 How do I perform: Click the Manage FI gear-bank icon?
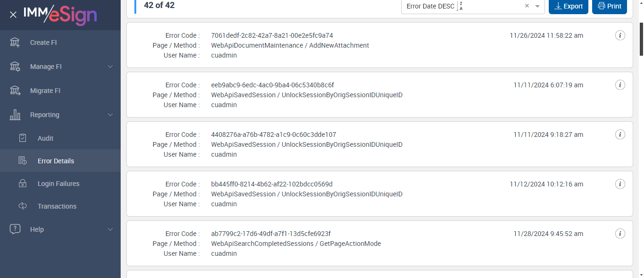coord(15,67)
